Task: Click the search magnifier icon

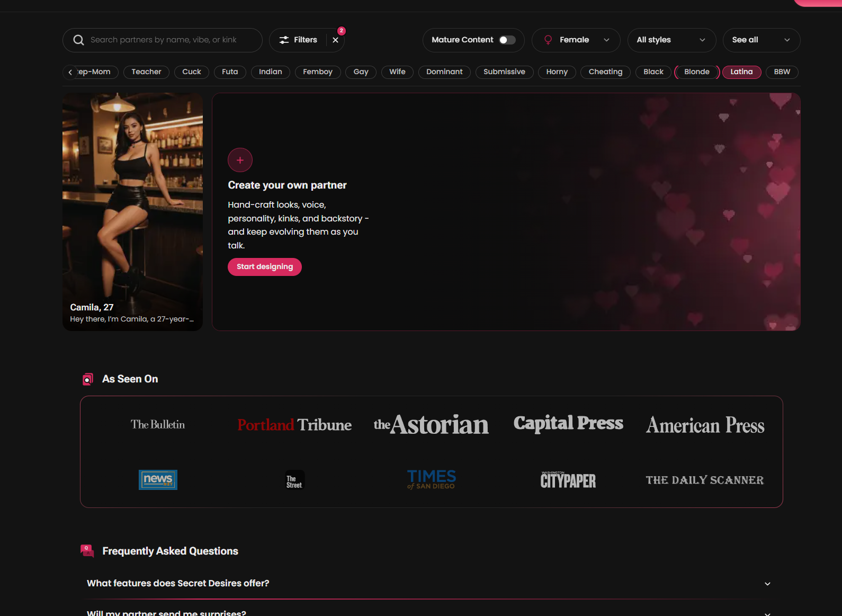Action: (78, 40)
